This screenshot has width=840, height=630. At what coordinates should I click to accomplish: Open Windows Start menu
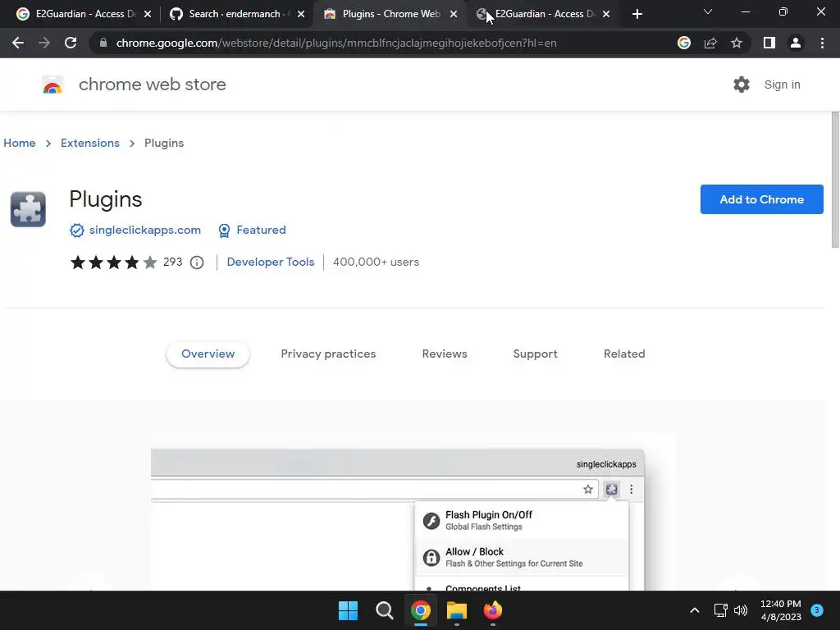(x=348, y=610)
